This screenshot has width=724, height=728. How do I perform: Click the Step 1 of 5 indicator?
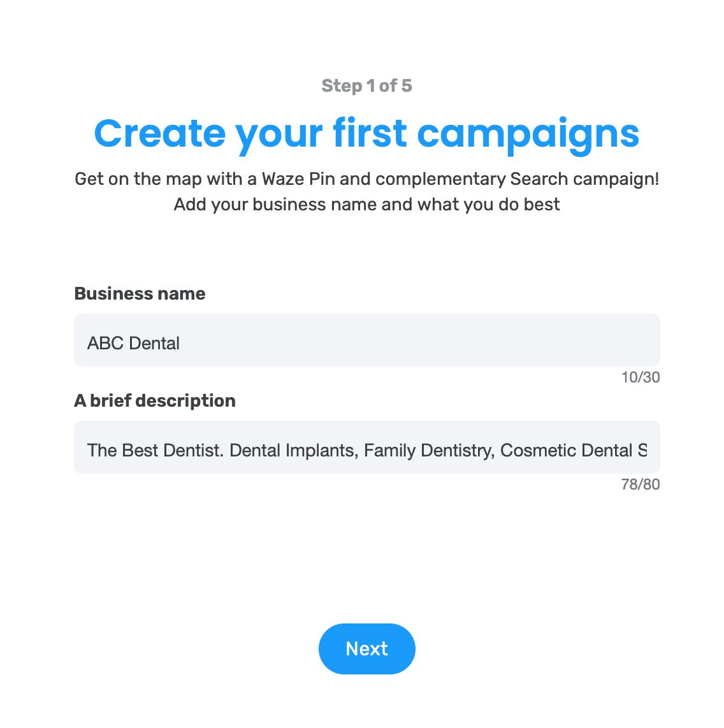tap(366, 85)
